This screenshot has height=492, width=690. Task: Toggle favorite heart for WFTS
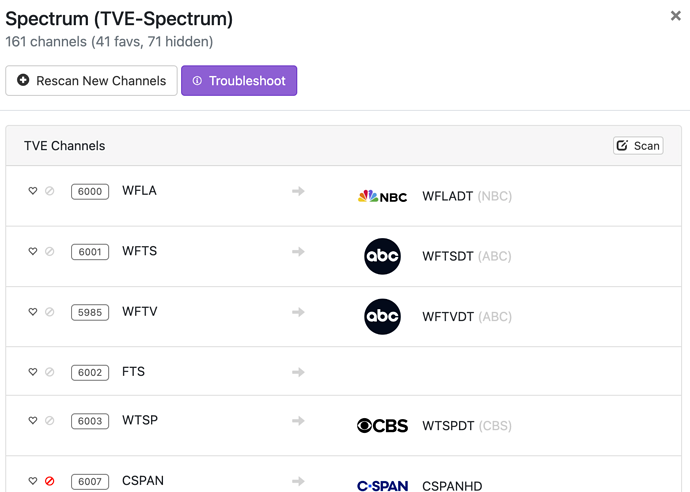pos(33,252)
